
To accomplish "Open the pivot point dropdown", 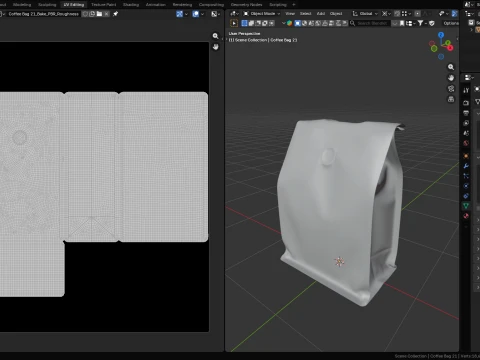I will pos(386,14).
